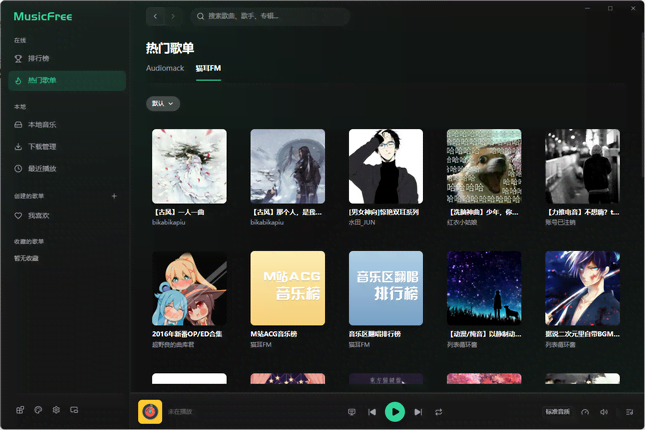
Task: Go to the previous track
Action: click(x=372, y=412)
